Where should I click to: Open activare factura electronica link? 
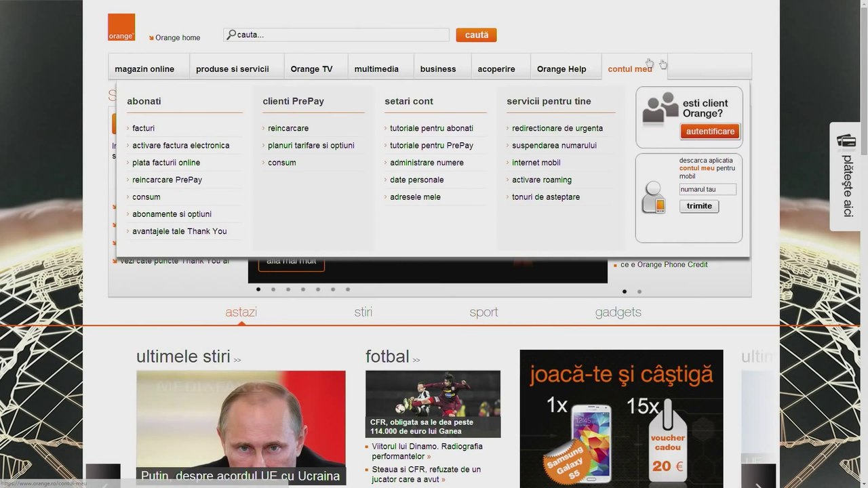click(181, 145)
